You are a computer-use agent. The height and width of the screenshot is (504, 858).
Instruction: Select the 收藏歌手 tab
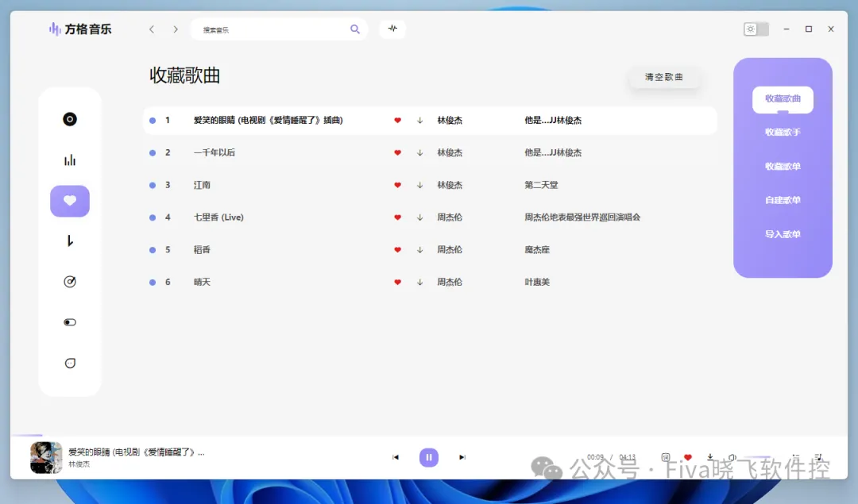(x=783, y=133)
